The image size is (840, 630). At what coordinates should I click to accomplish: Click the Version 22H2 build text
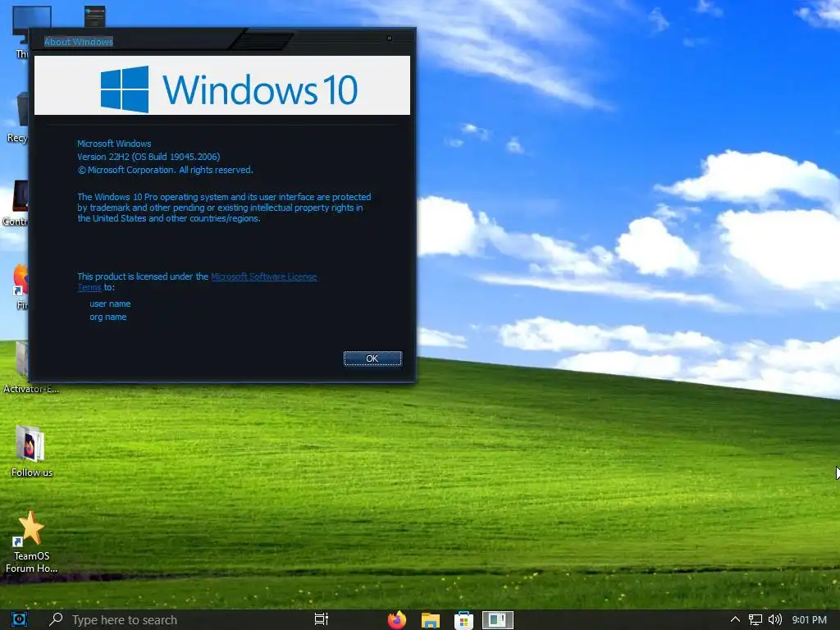pyautogui.click(x=148, y=157)
